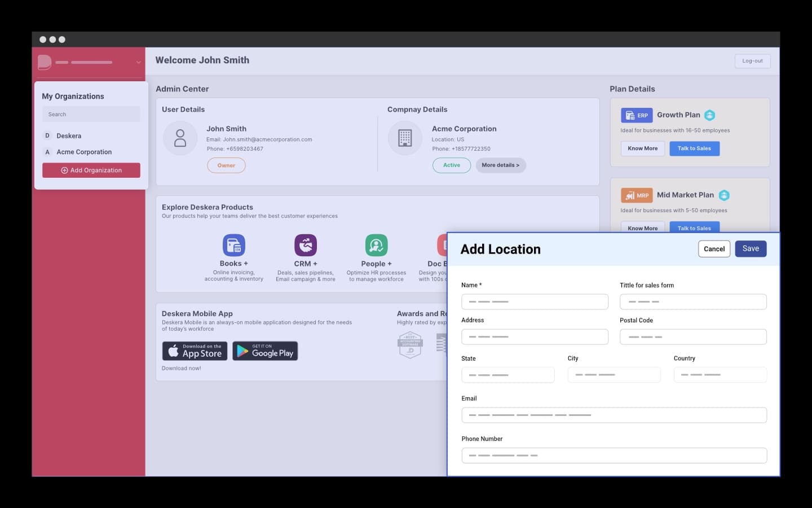Select Deskera organization from the list
Viewport: 812px width, 508px height.
69,136
